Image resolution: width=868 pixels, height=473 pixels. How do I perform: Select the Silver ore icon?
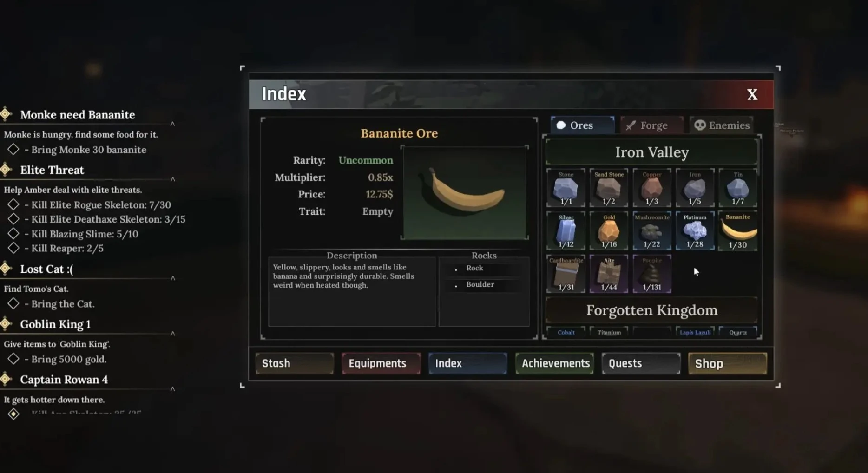pyautogui.click(x=566, y=231)
